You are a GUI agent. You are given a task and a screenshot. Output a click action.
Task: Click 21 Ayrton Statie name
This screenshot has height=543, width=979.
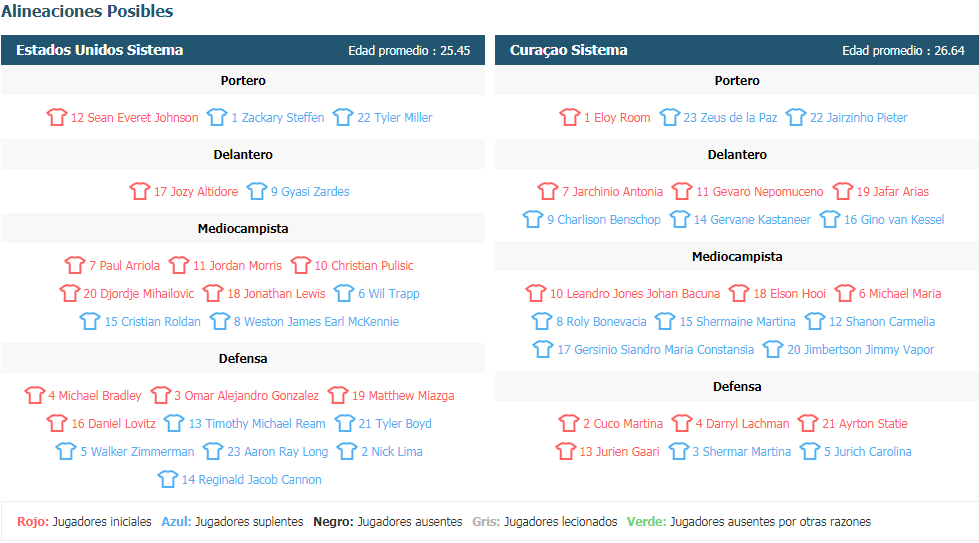pyautogui.click(x=865, y=424)
